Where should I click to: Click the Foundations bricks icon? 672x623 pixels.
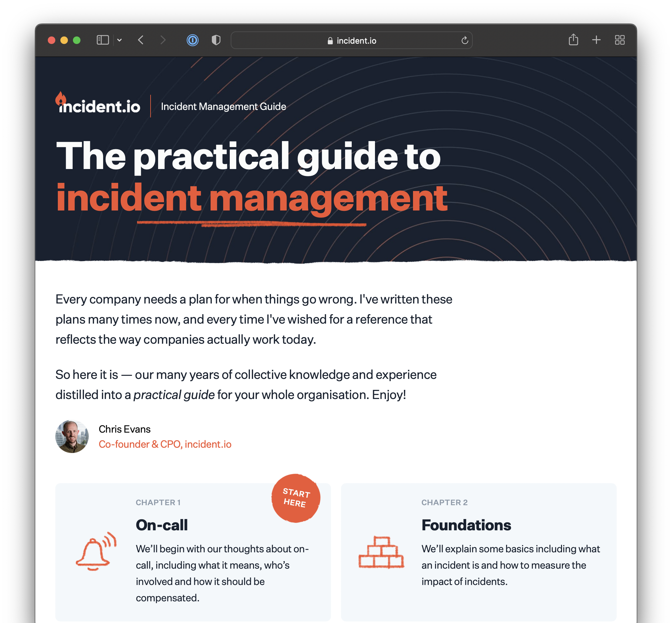click(x=381, y=552)
